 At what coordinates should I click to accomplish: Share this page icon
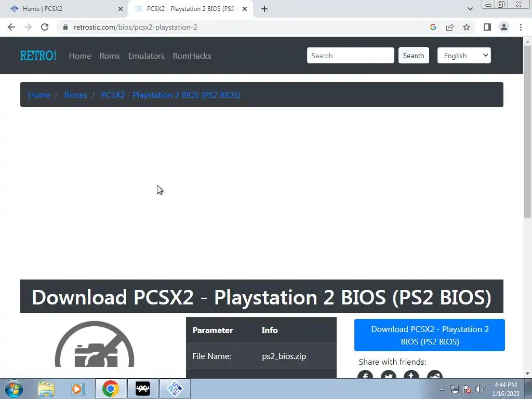[450, 27]
